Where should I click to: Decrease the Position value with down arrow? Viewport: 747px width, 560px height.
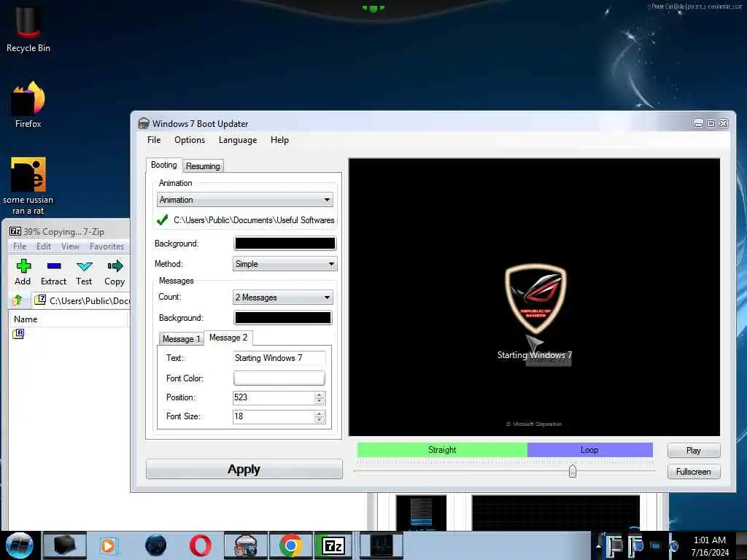tap(320, 401)
